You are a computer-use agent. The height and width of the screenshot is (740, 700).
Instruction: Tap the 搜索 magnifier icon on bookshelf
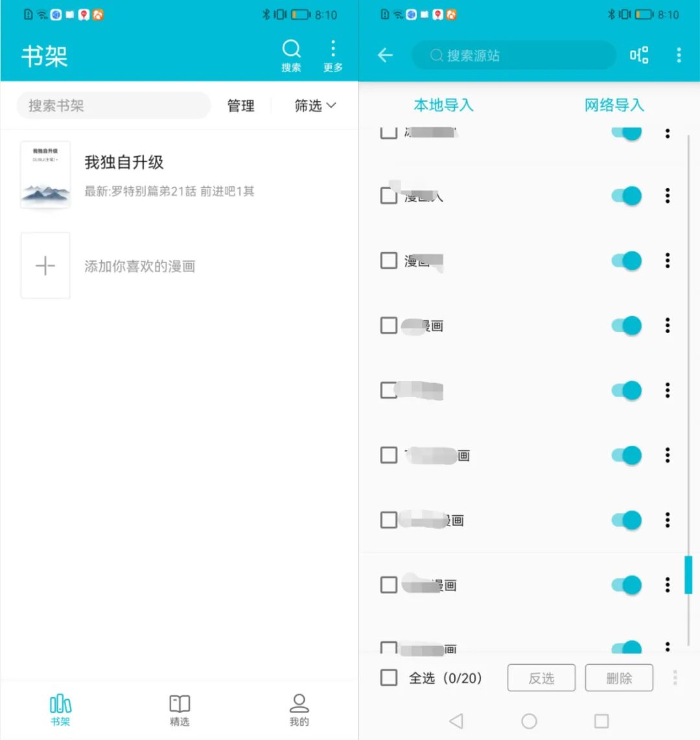291,50
